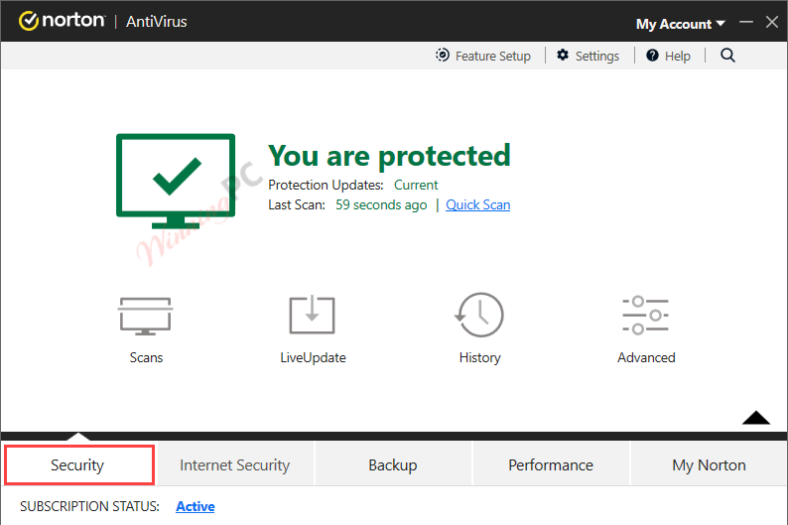Image resolution: width=788 pixels, height=525 pixels.
Task: Switch to the Security tab
Action: point(79,465)
